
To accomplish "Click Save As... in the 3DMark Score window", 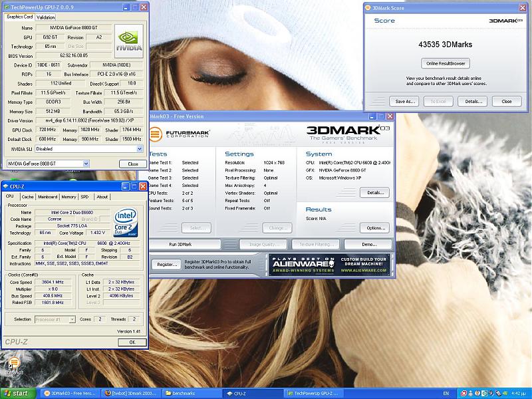I will coord(405,102).
